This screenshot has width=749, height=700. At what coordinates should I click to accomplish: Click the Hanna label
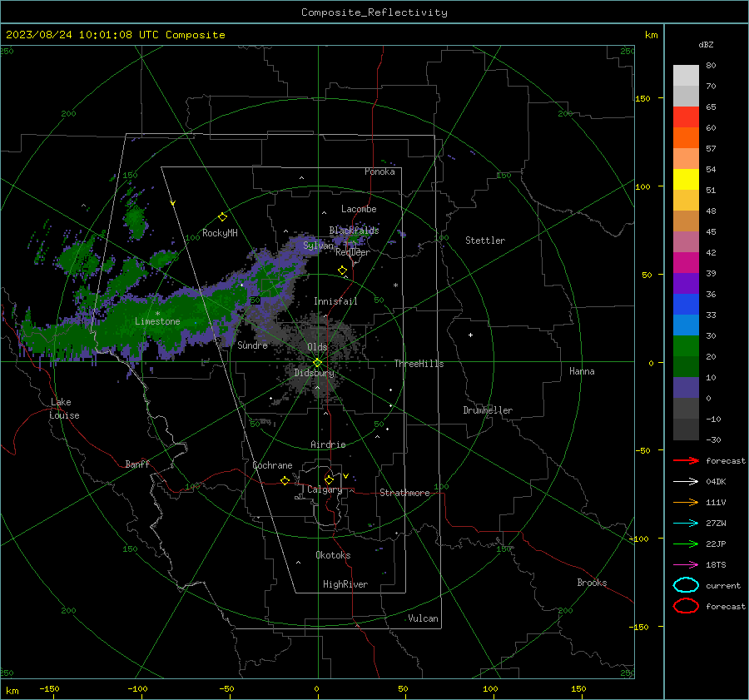click(582, 371)
